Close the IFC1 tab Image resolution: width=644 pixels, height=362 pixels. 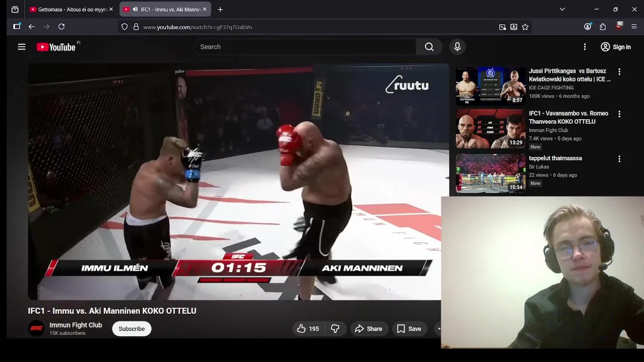click(205, 10)
